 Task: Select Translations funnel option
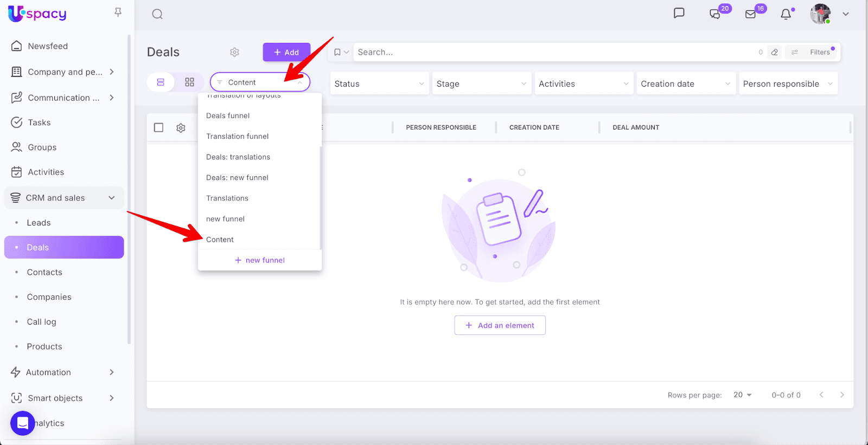coord(259,198)
